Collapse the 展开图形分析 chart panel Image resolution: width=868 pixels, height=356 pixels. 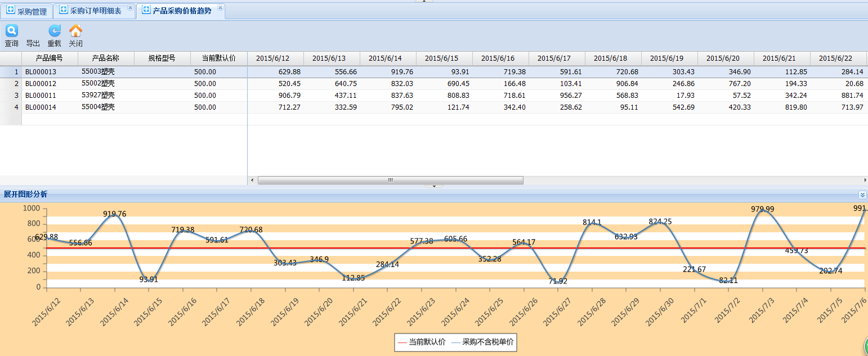point(862,195)
